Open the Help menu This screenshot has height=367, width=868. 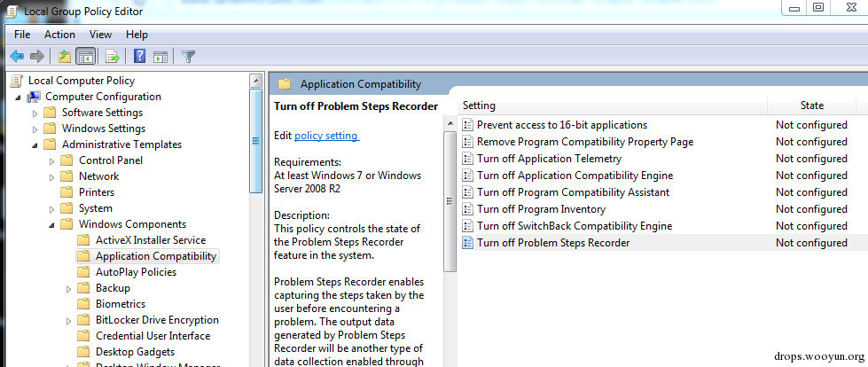[137, 35]
